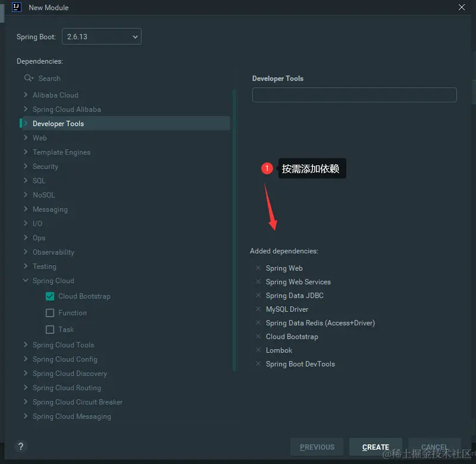
Task: Check the Function checkbox
Action: 50,313
